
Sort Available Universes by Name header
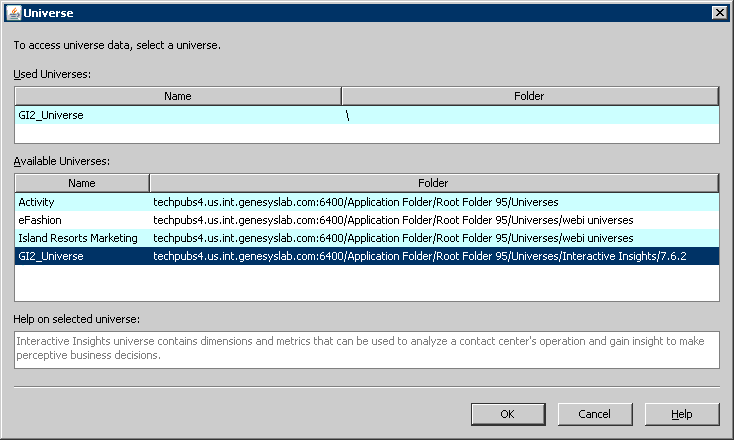click(82, 183)
